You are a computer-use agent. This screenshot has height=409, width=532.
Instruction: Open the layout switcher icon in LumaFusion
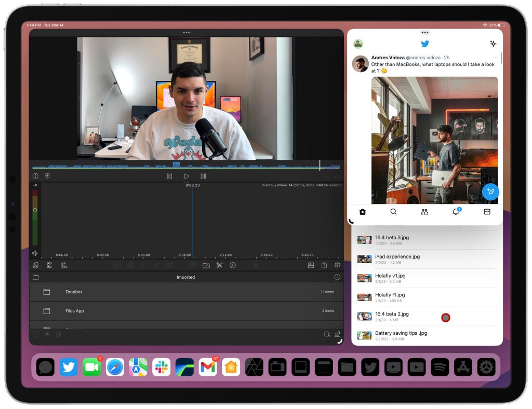coord(311,265)
